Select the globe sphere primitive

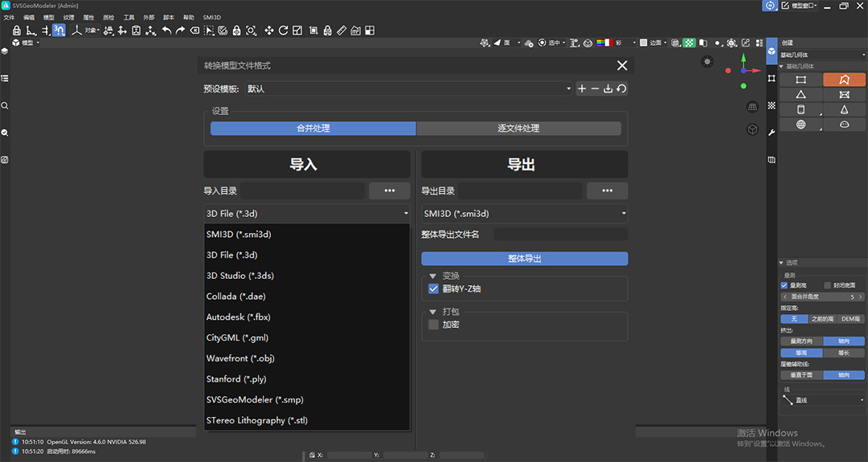tap(800, 125)
